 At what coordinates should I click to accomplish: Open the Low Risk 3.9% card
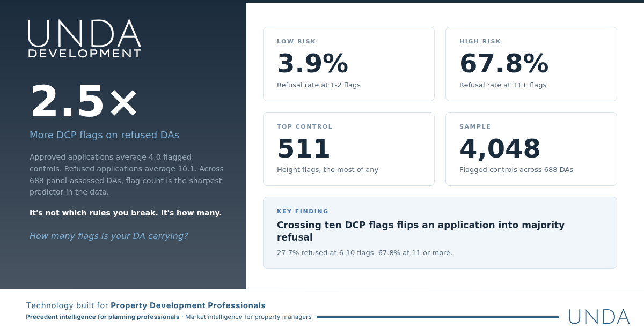349,64
